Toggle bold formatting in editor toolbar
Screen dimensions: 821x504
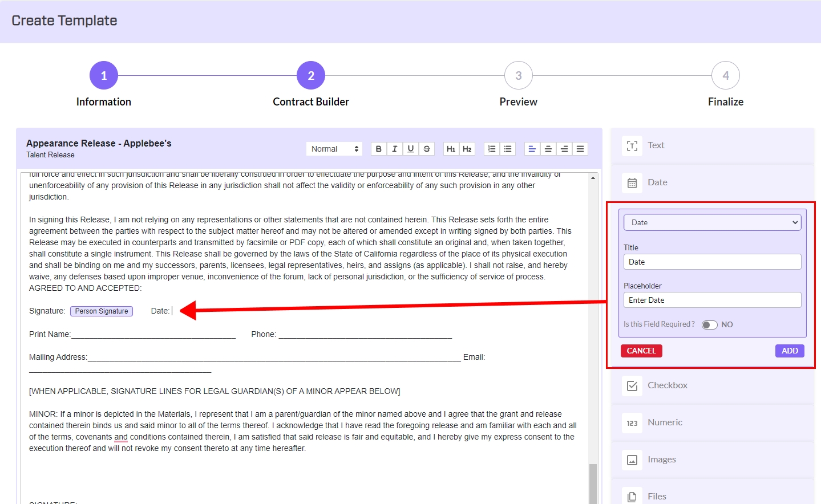(x=378, y=149)
